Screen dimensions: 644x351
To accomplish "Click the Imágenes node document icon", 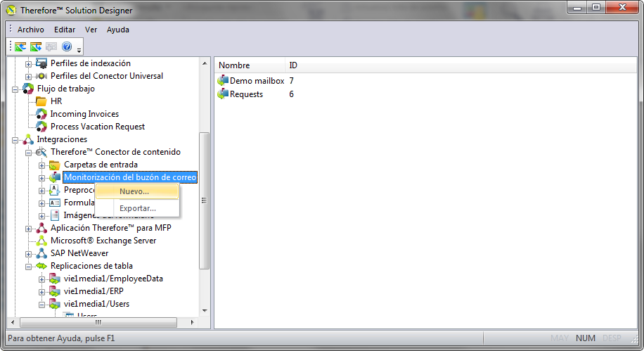I will pyautogui.click(x=55, y=215).
